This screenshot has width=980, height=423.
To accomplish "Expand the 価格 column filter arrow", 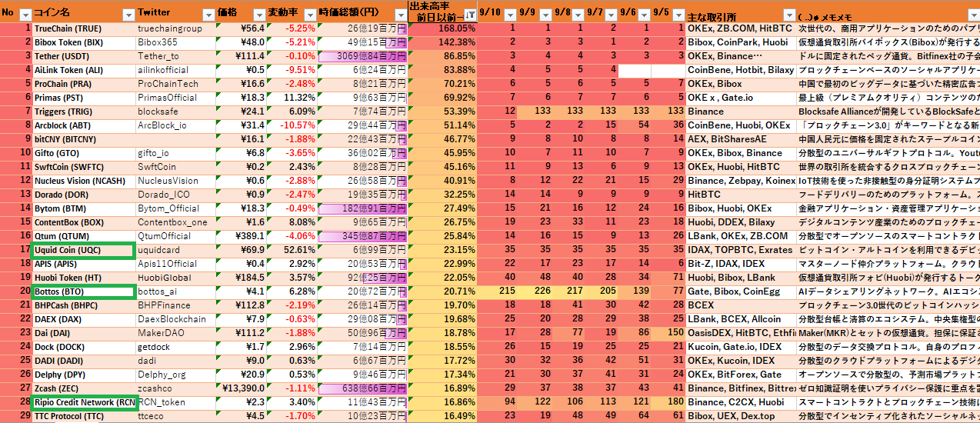I will click(x=258, y=15).
